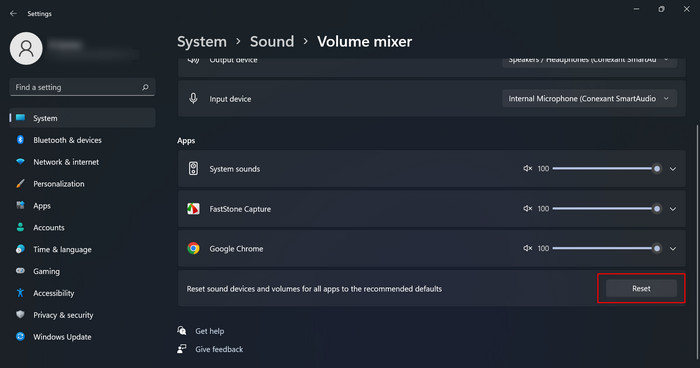Go back using the arrow icon
700x368 pixels.
pos(13,13)
